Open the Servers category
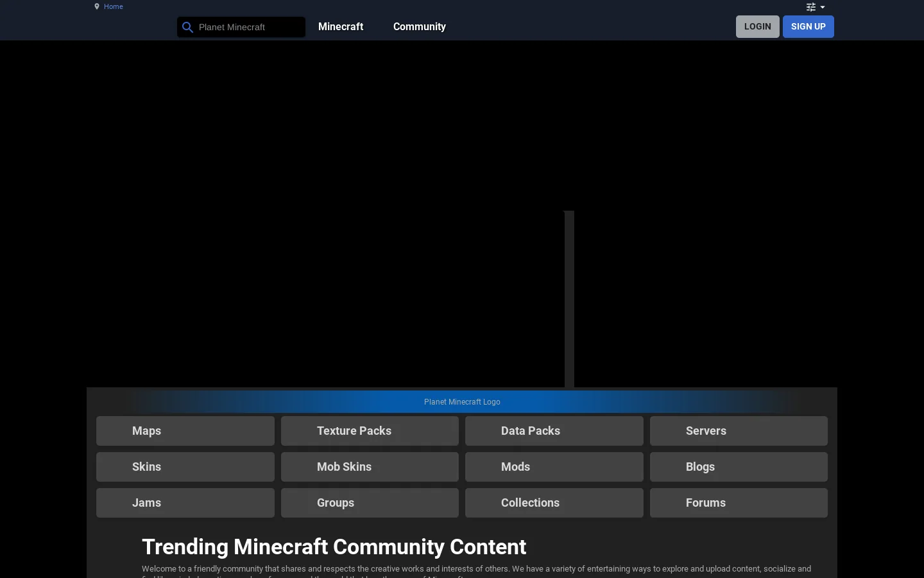Viewport: 924px width, 578px height. (x=739, y=431)
